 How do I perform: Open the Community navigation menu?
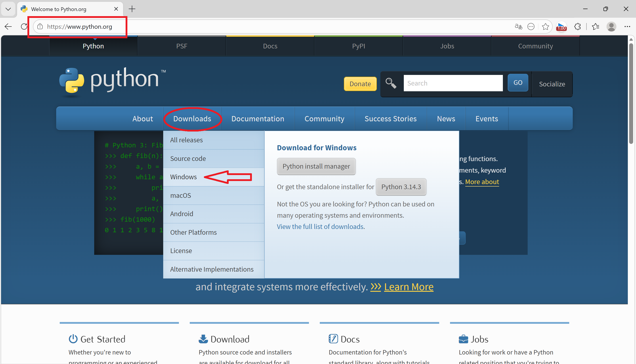pyautogui.click(x=324, y=118)
